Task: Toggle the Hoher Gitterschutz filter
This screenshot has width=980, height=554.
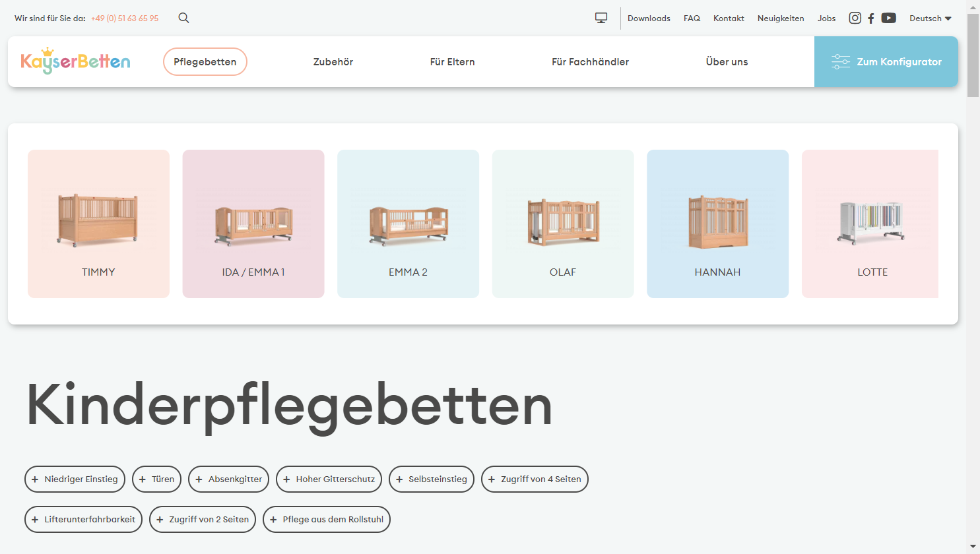Action: tap(329, 479)
